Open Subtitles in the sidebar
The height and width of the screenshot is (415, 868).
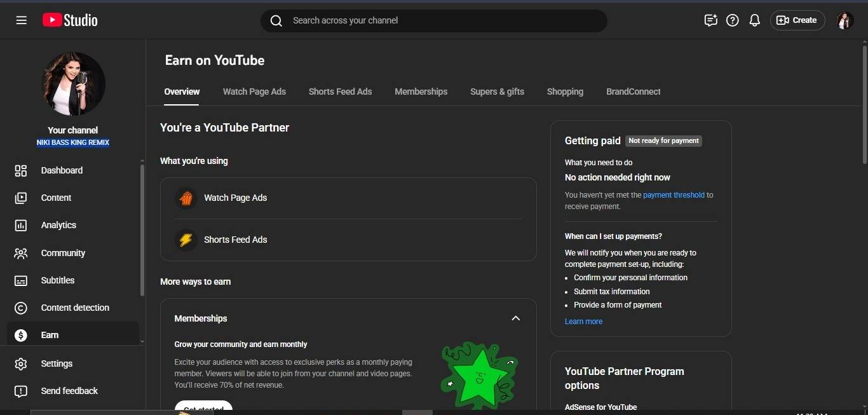pos(58,280)
